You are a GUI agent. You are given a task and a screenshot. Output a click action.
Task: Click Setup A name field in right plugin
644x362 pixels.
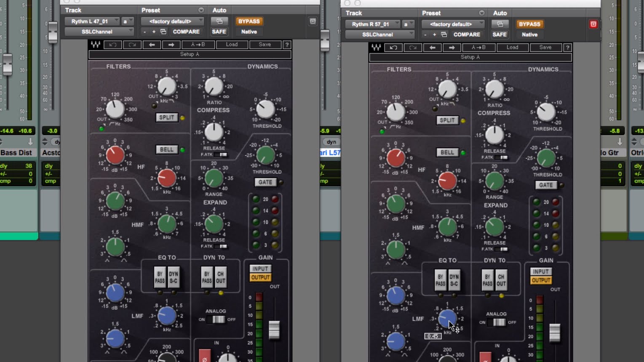pyautogui.click(x=470, y=57)
